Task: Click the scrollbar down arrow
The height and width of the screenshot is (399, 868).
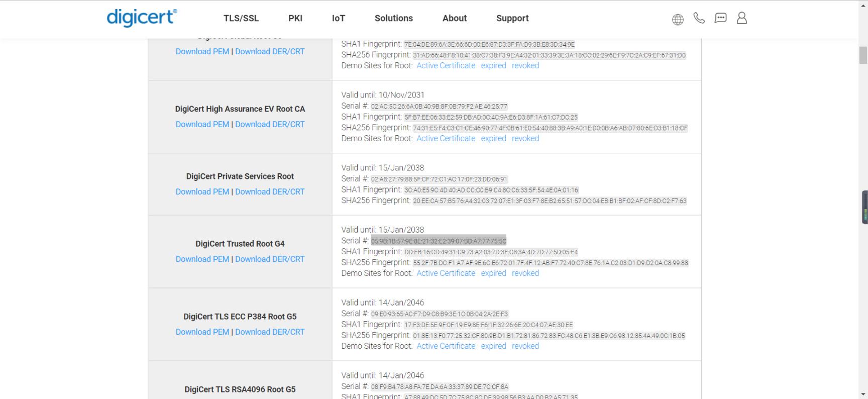Action: pyautogui.click(x=863, y=394)
